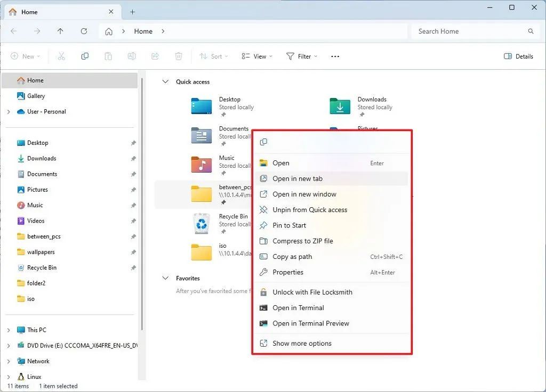This screenshot has height=392, width=546.
Task: Click the Refresh button in the navigation bar
Action: [x=84, y=31]
